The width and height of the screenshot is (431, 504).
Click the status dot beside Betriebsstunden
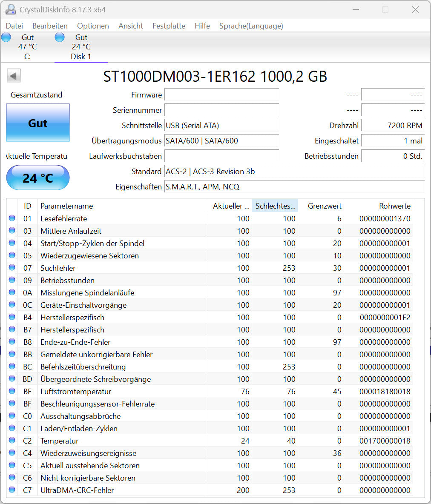tap(13, 280)
